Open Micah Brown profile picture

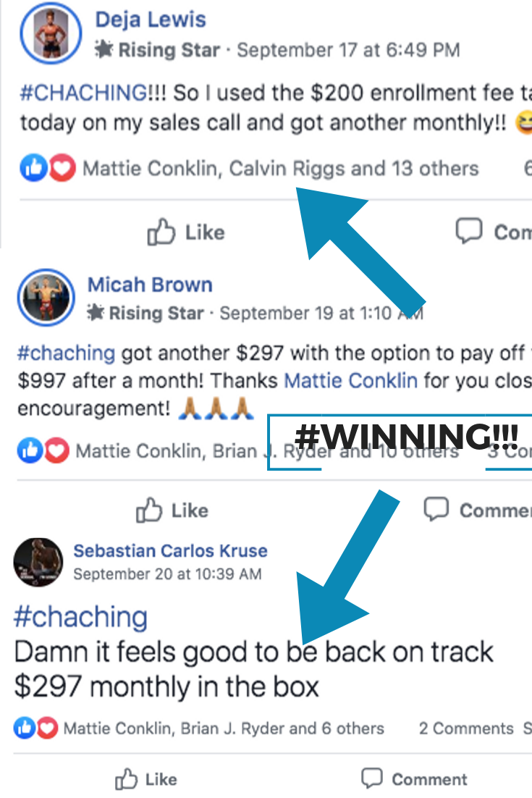[x=46, y=298]
